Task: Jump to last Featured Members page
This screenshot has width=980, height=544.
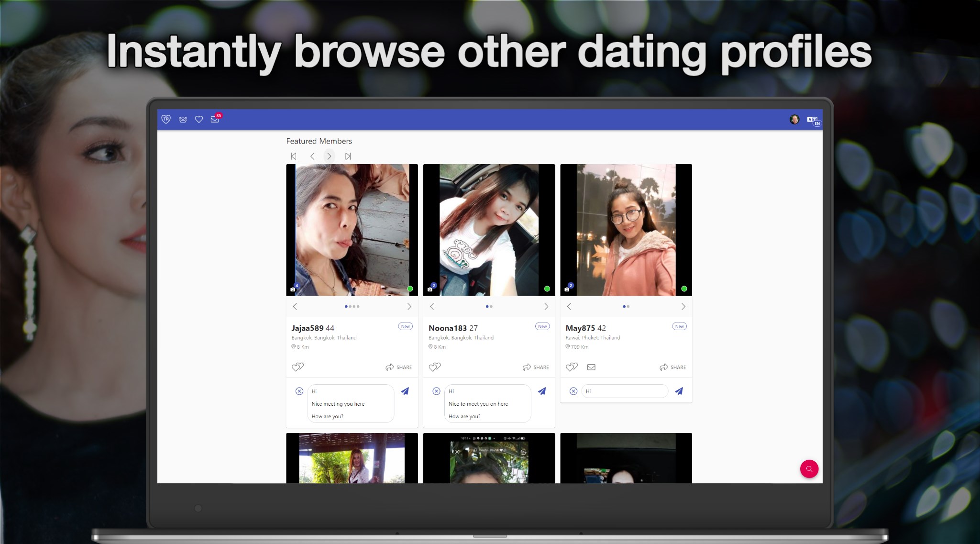Action: click(x=348, y=156)
